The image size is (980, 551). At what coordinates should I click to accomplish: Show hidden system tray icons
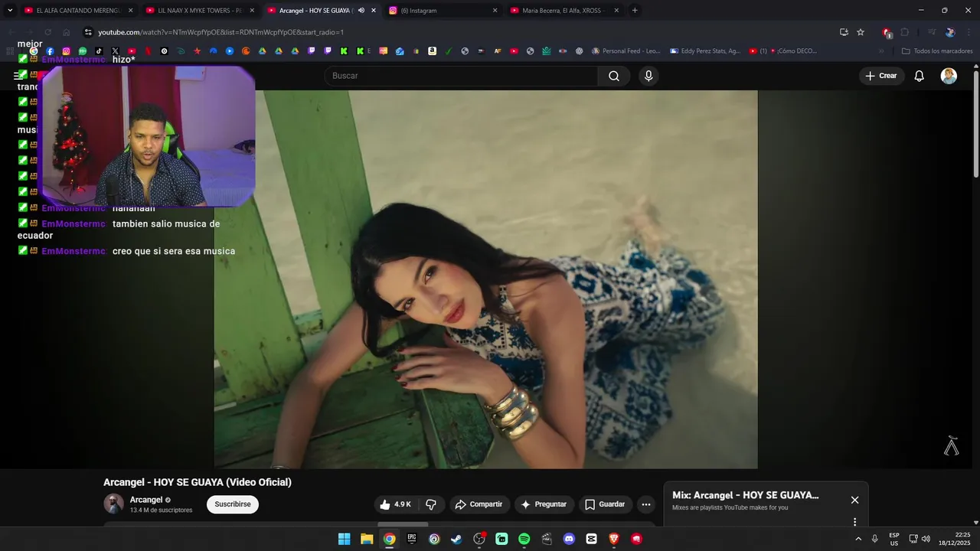click(857, 539)
